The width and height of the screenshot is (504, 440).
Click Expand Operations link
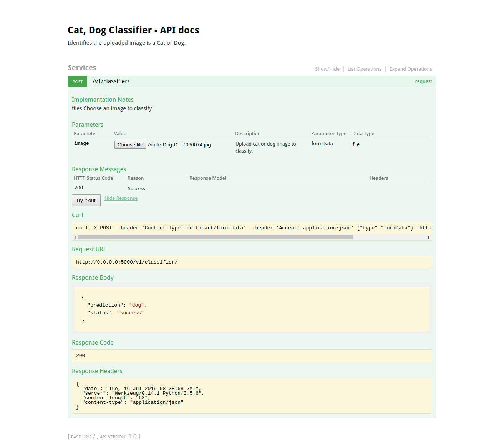(x=411, y=69)
